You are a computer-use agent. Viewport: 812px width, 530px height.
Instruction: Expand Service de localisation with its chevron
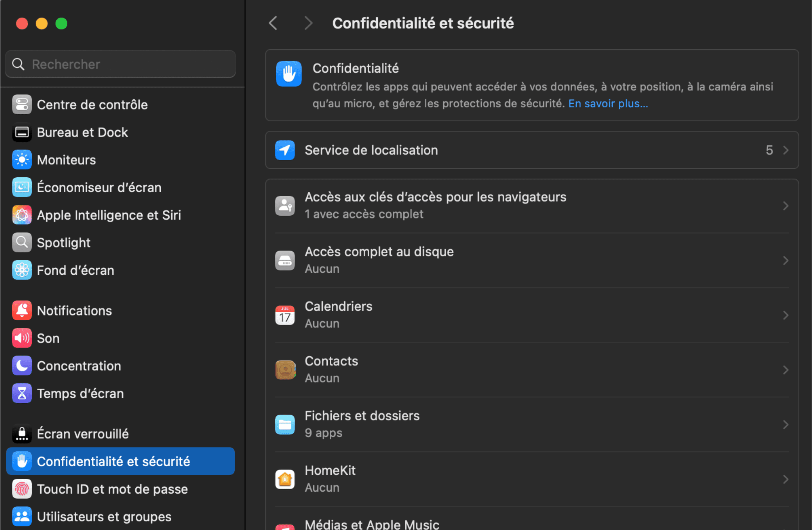[x=786, y=150]
